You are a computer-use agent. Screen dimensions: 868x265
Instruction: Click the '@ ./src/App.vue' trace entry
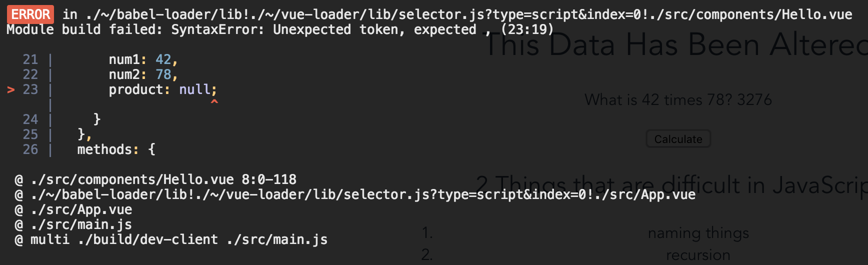(81, 209)
